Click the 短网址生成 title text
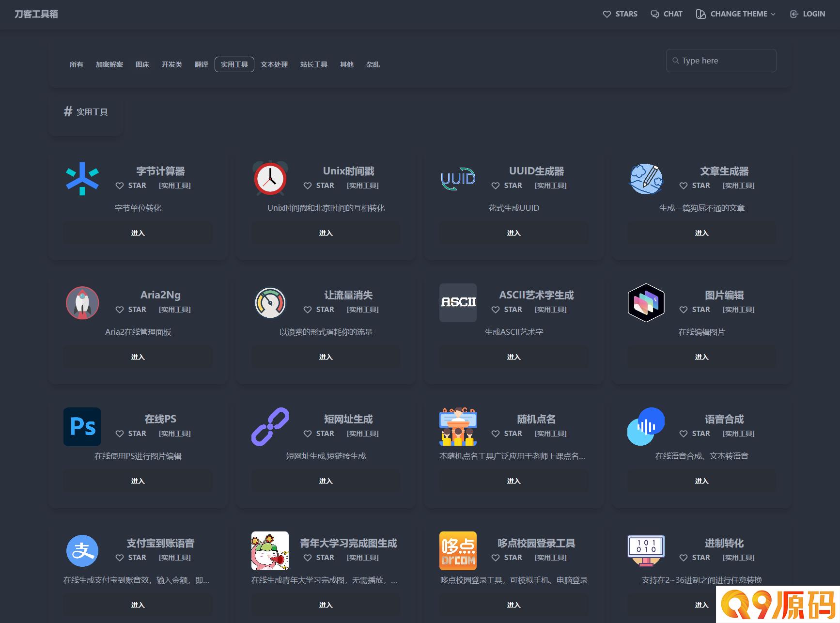The image size is (840, 623). 348,419
